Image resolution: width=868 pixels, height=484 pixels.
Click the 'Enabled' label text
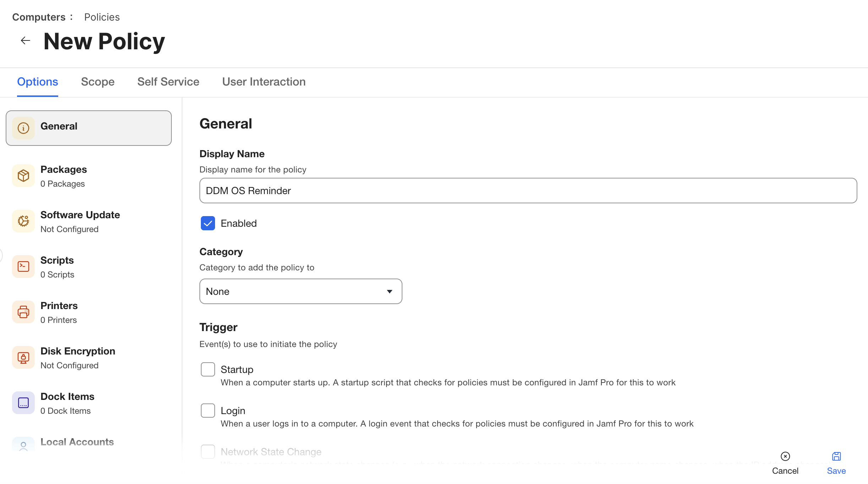(238, 223)
